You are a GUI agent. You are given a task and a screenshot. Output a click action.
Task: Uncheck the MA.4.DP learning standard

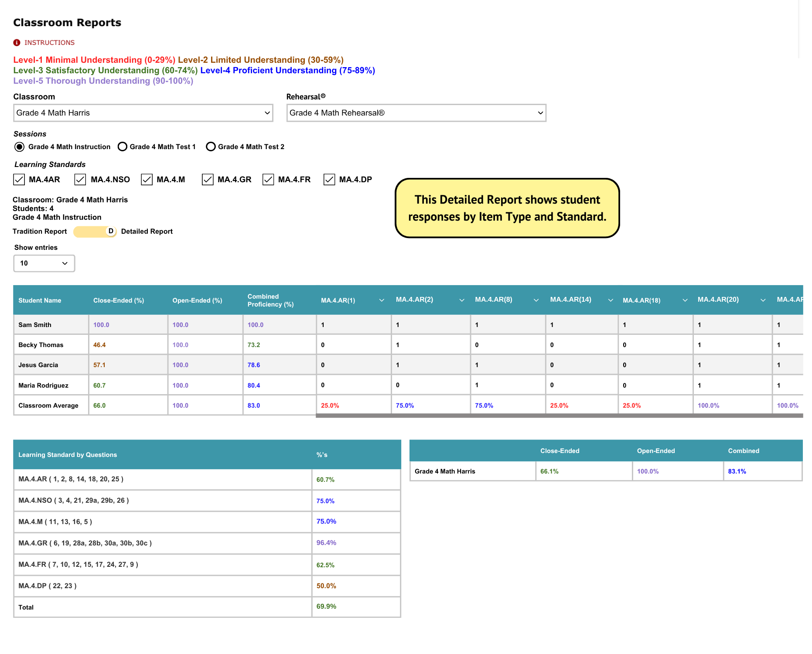[330, 179]
